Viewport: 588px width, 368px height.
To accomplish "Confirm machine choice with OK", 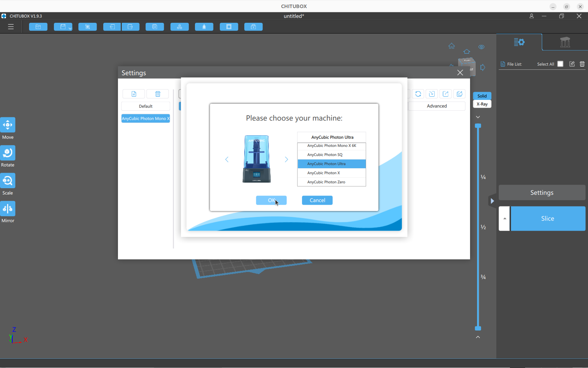I will (271, 200).
